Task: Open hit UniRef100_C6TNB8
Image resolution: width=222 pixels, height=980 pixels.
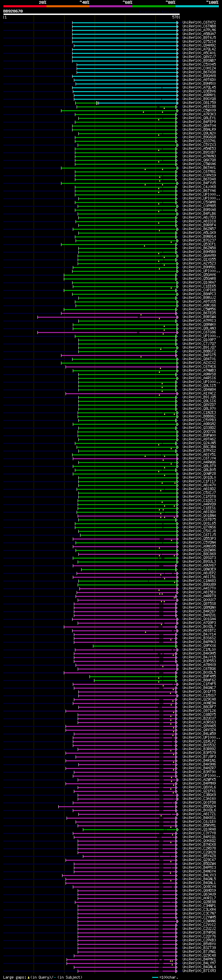Action: pos(199,26)
